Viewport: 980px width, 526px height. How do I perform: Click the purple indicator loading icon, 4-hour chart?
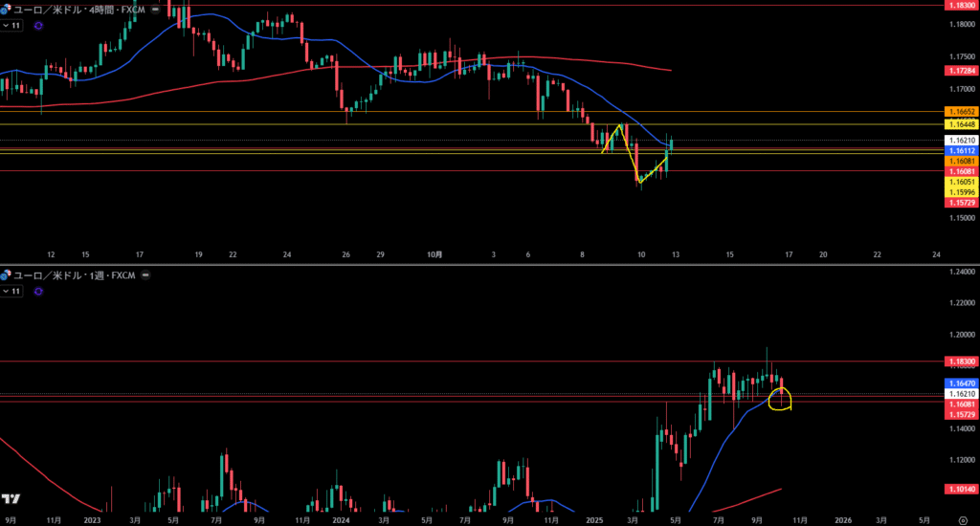pos(37,26)
